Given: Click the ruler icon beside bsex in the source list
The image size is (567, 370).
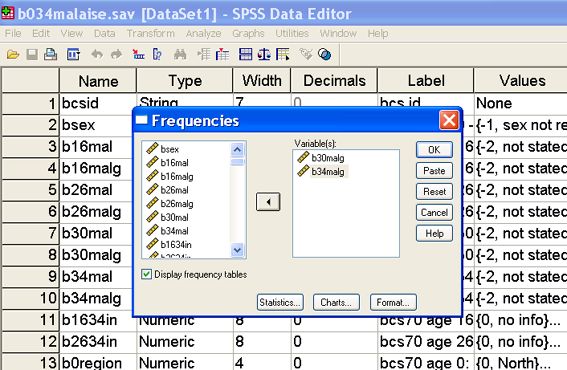Looking at the screenshot, I should tap(152, 148).
